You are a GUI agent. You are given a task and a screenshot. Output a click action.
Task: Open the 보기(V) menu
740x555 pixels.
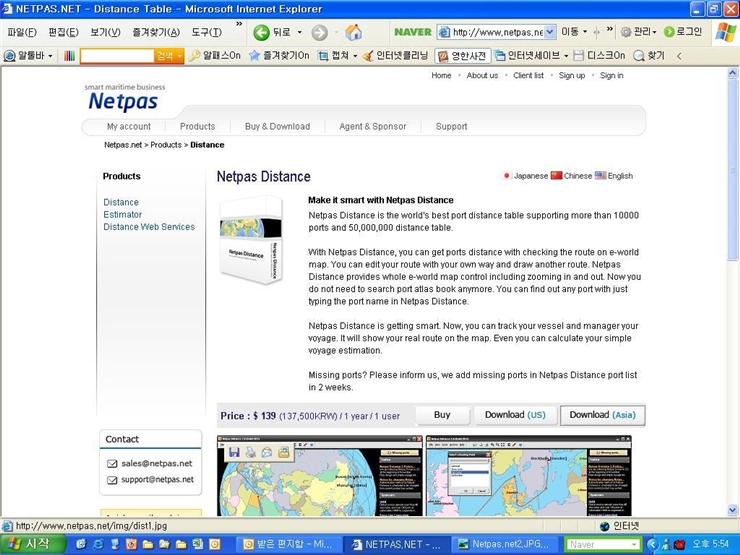pos(105,32)
